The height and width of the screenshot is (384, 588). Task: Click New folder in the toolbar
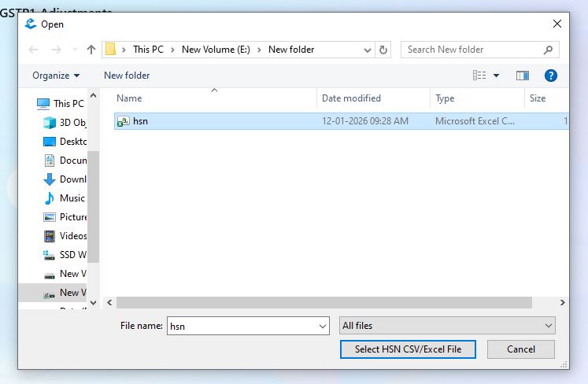coord(127,76)
